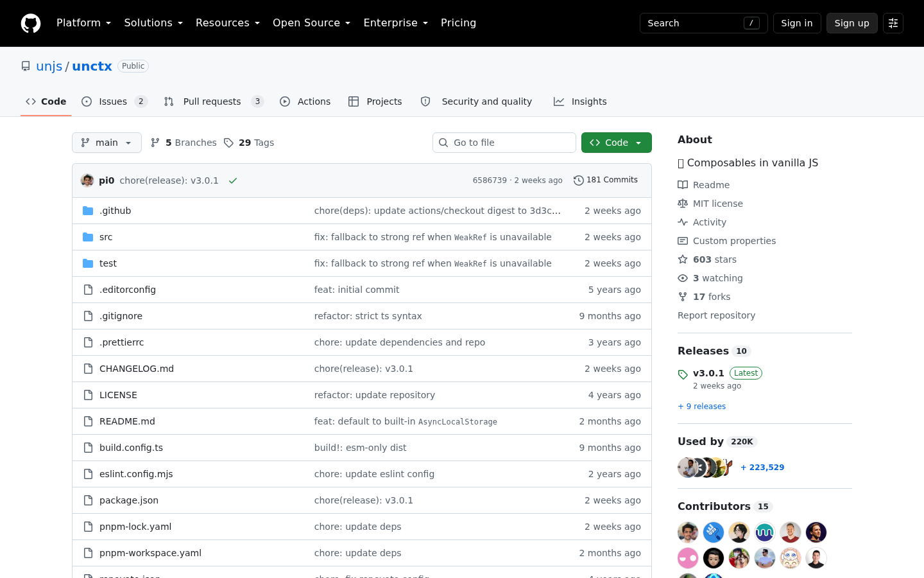Click the file icon beside package.json

88,500
